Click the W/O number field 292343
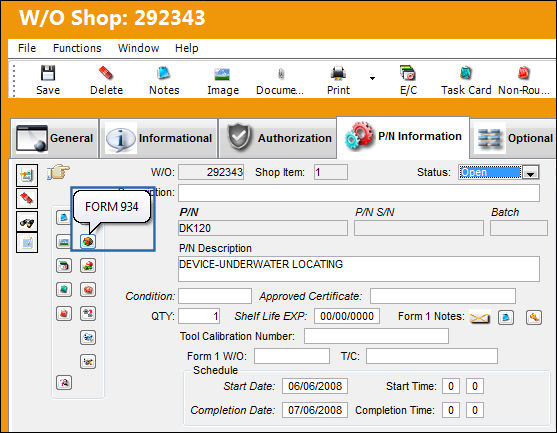The image size is (557, 433). (x=211, y=172)
